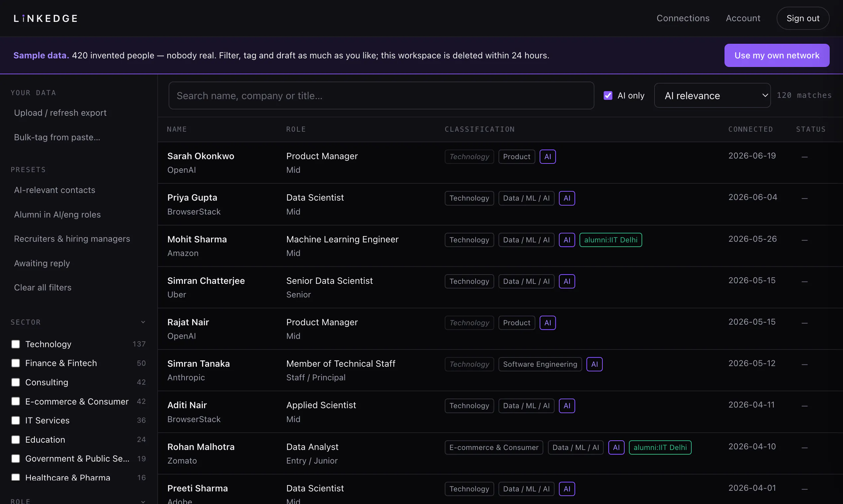Screen dimensions: 843x504
Task: Click the Senior Data Scientist role text
Action: (x=329, y=281)
